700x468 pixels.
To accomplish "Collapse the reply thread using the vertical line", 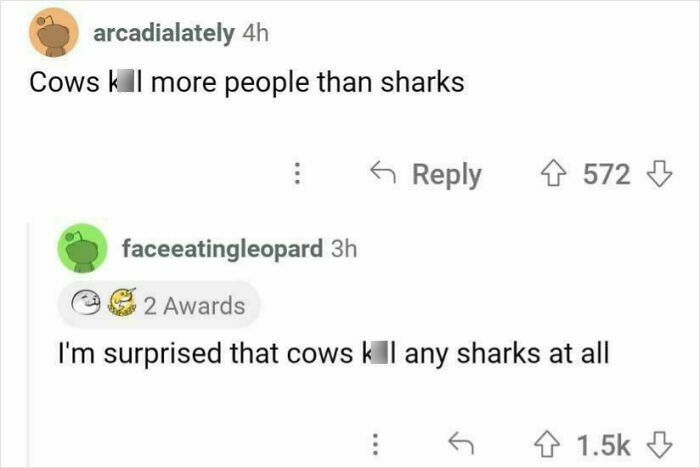I will click(29, 344).
